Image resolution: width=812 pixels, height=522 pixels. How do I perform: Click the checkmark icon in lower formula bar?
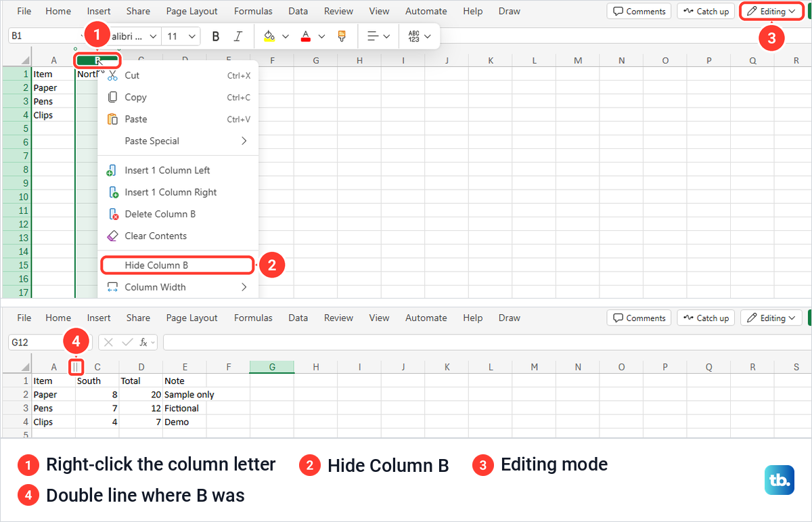tap(127, 343)
